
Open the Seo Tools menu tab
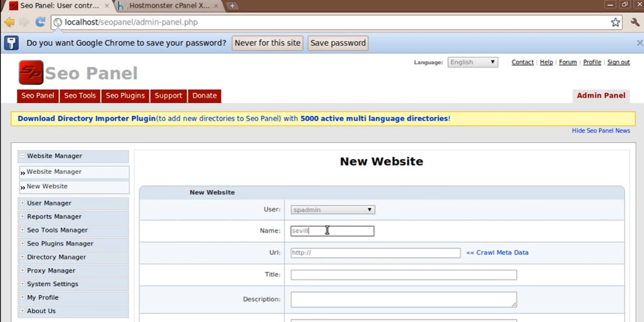[x=80, y=96]
